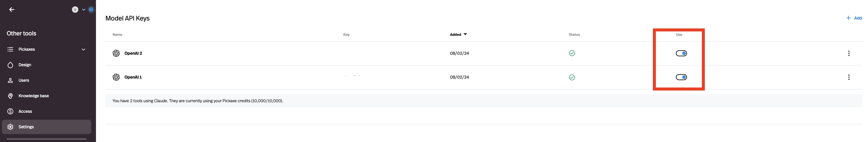Open the Access sidebar item
868x142 pixels.
coord(25,112)
